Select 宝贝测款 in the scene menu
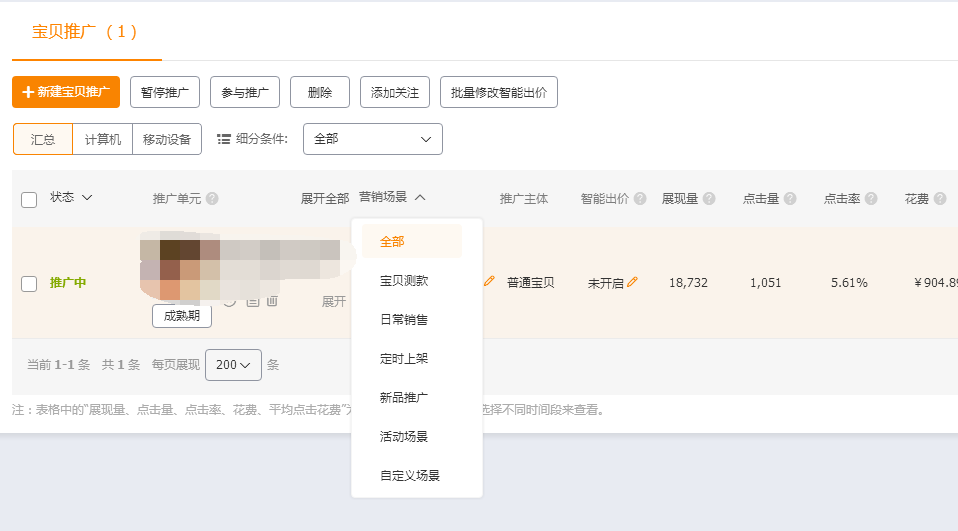 [x=404, y=280]
